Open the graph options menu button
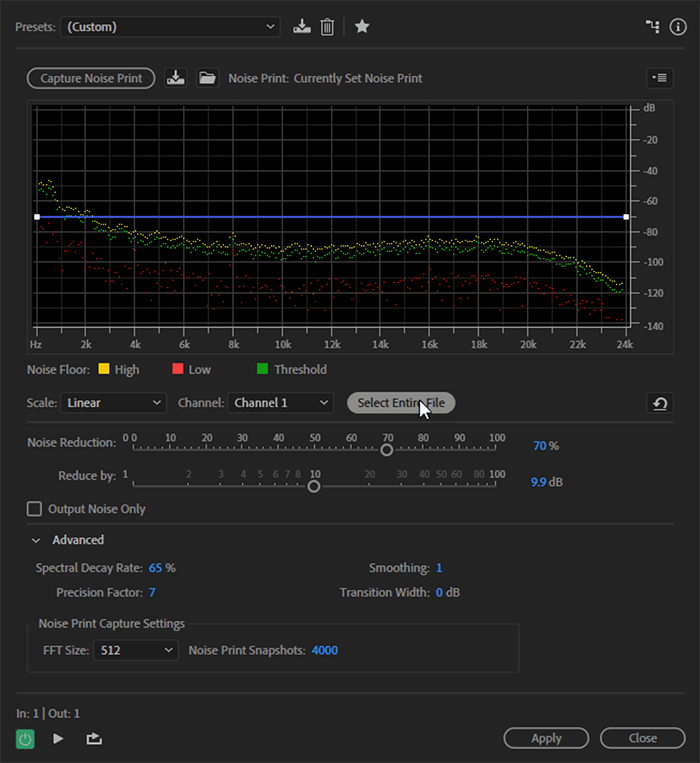The image size is (700, 763). point(659,78)
